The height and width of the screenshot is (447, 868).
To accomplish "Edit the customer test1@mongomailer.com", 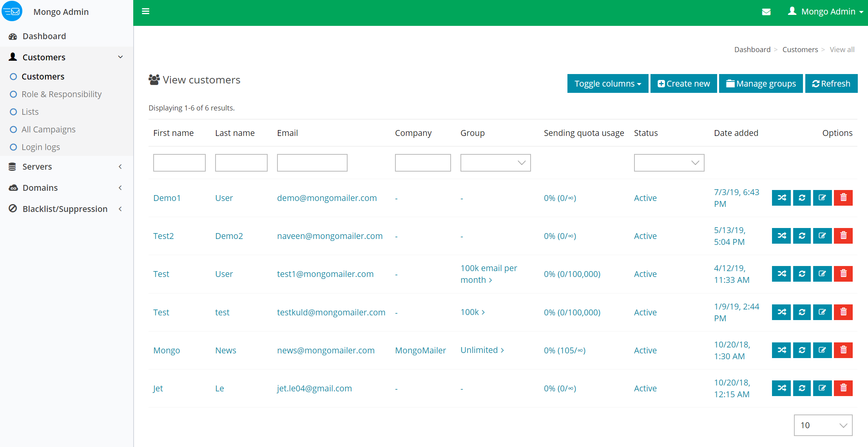I will point(823,274).
